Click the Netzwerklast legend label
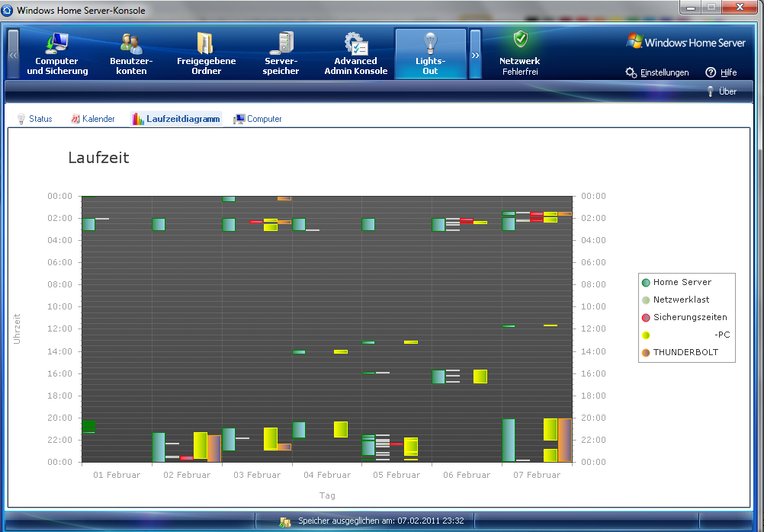 (x=681, y=300)
